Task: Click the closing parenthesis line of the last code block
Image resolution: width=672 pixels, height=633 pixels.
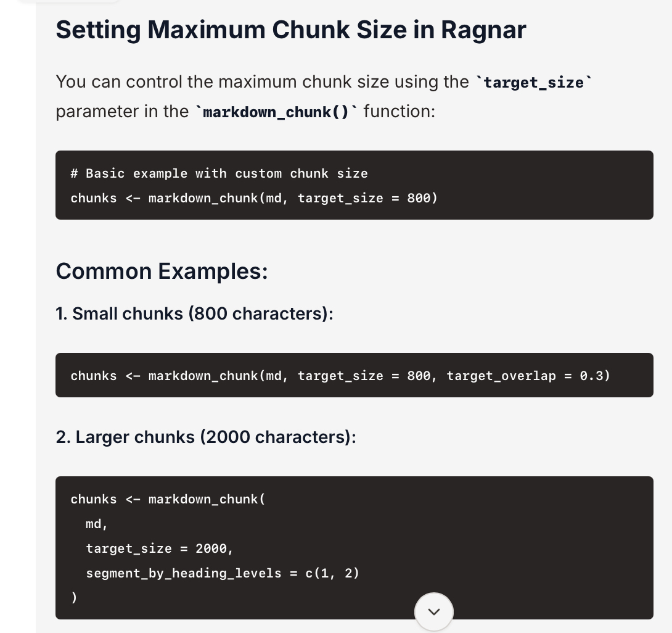Action: coord(74,598)
